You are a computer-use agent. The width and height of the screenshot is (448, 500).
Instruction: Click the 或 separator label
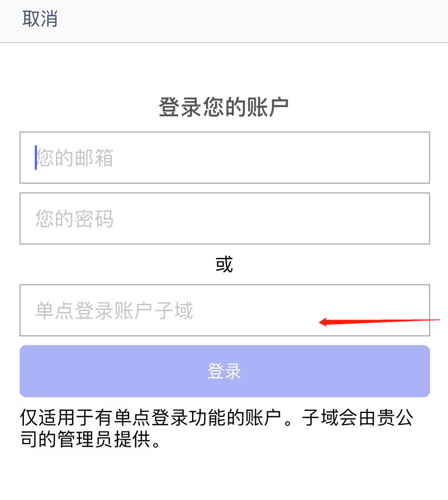pyautogui.click(x=224, y=265)
